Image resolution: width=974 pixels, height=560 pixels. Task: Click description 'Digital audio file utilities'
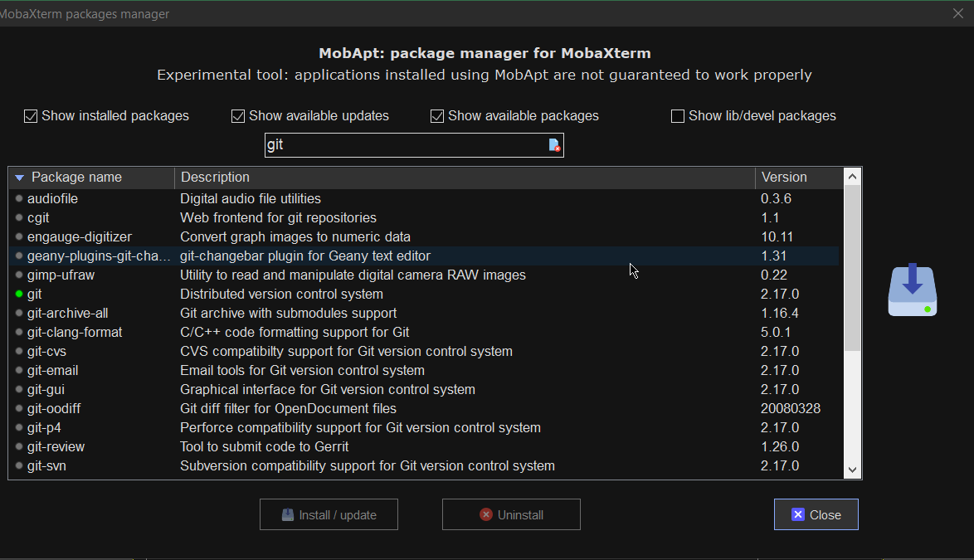pyautogui.click(x=251, y=198)
